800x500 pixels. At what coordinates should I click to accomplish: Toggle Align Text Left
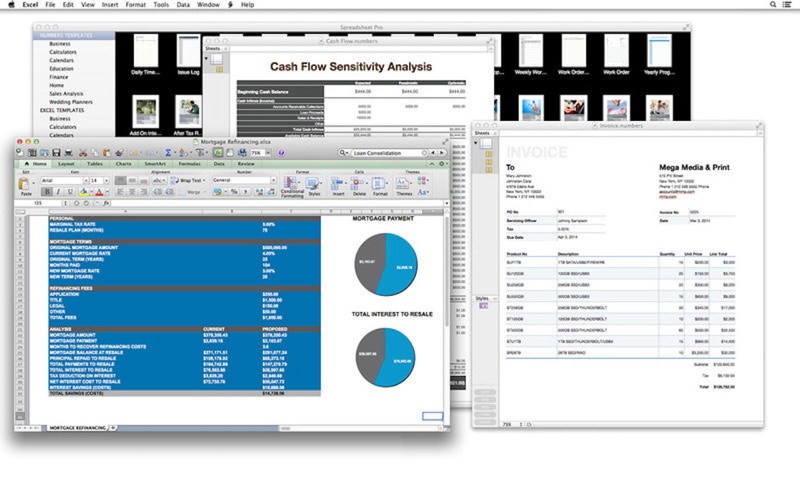121,192
